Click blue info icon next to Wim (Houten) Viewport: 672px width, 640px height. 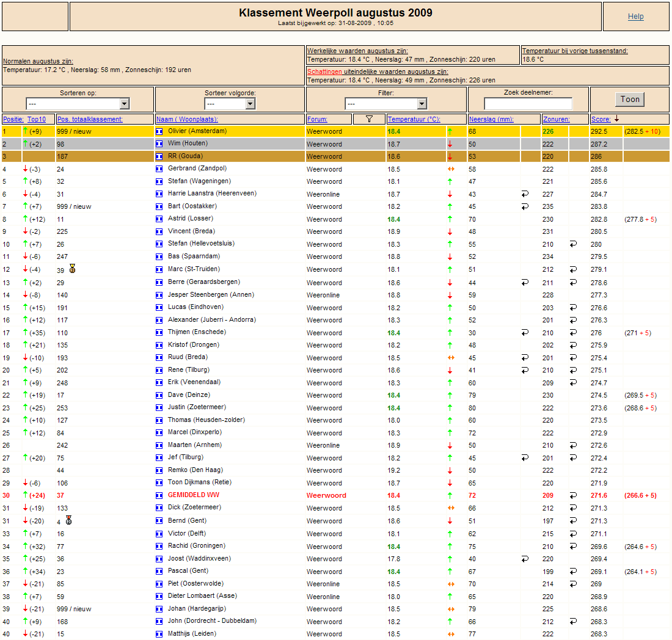tap(159, 144)
